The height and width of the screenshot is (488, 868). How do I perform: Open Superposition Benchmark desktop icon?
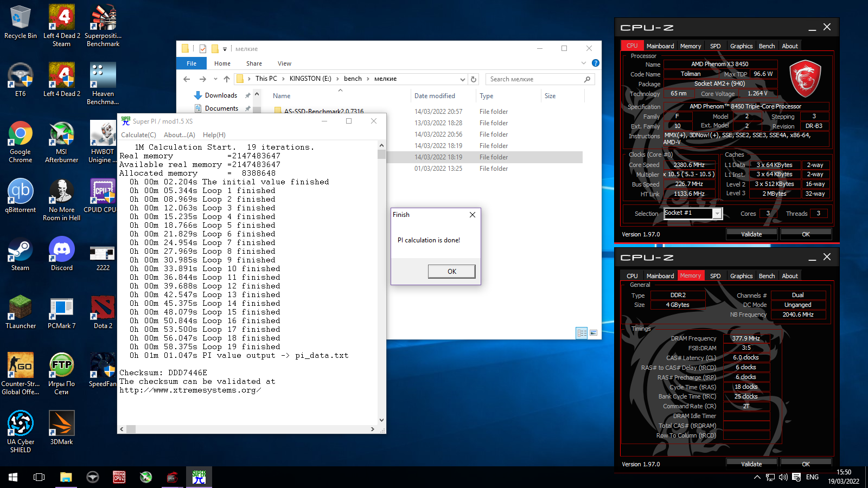click(x=103, y=25)
